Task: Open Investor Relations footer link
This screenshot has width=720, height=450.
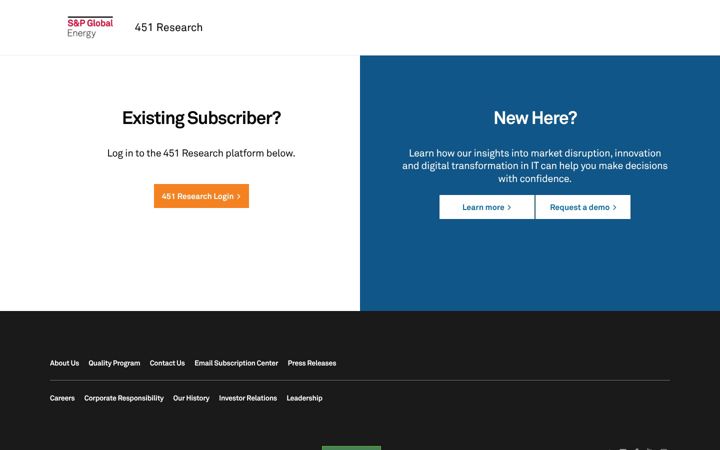Action: point(248,398)
